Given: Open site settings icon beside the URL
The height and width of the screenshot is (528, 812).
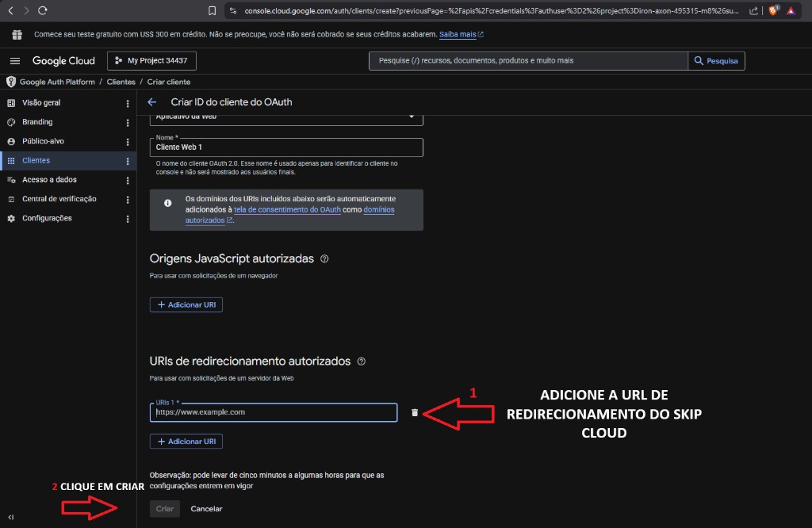Looking at the screenshot, I should point(233,10).
